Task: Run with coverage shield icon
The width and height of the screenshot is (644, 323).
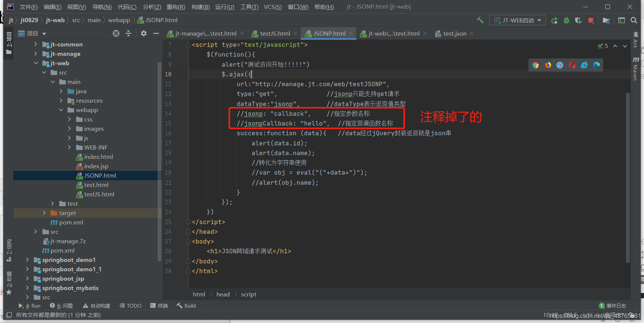Action: pyautogui.click(x=578, y=20)
